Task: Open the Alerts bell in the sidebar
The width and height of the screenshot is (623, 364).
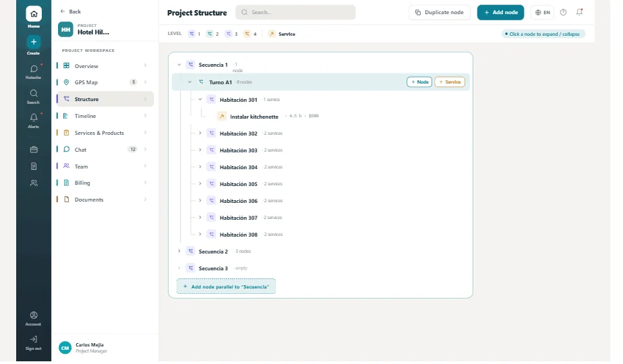Action: pyautogui.click(x=34, y=117)
